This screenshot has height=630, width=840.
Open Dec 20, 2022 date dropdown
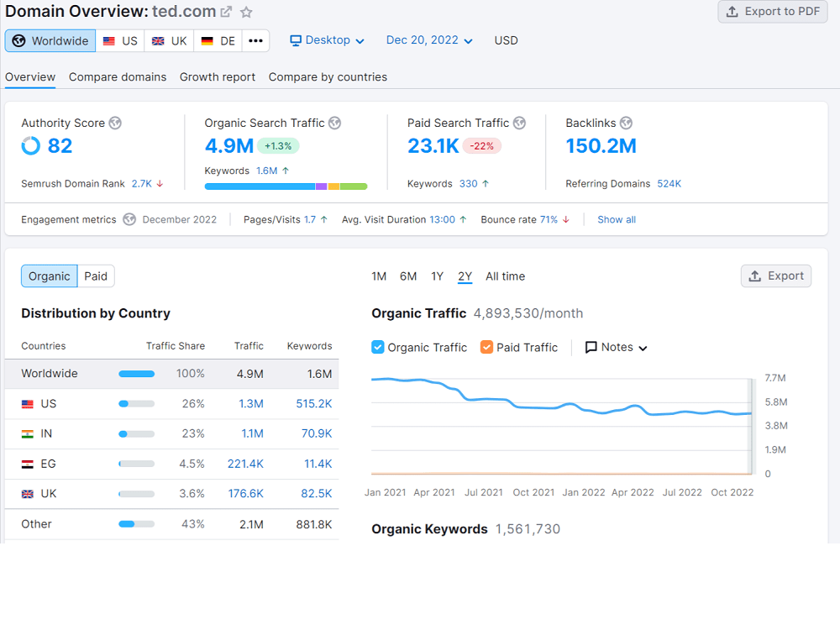[x=429, y=40]
